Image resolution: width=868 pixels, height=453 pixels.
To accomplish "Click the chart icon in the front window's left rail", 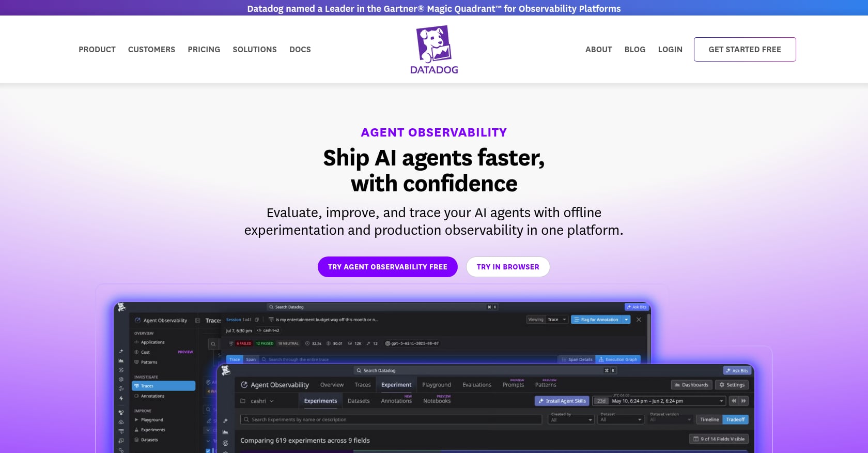I will tap(225, 432).
